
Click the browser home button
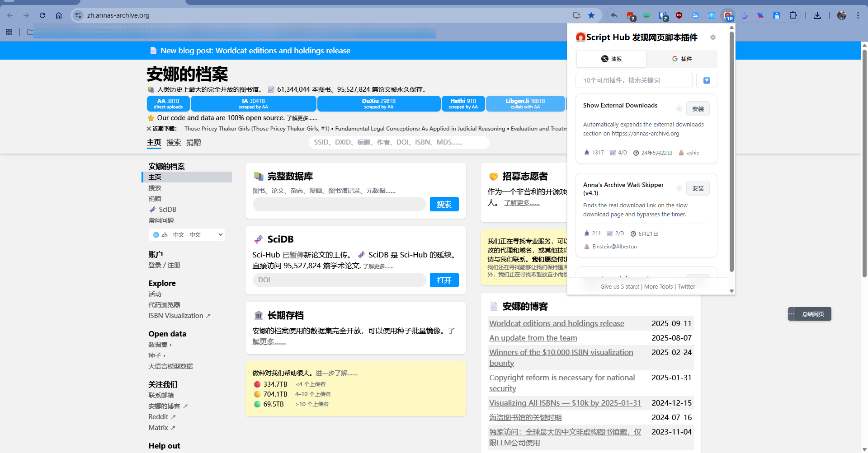(x=59, y=15)
